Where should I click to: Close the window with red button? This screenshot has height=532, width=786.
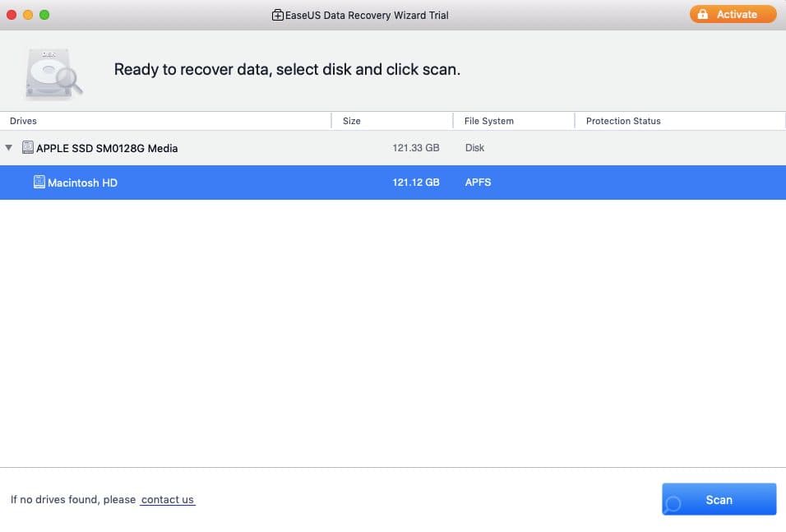[11, 15]
